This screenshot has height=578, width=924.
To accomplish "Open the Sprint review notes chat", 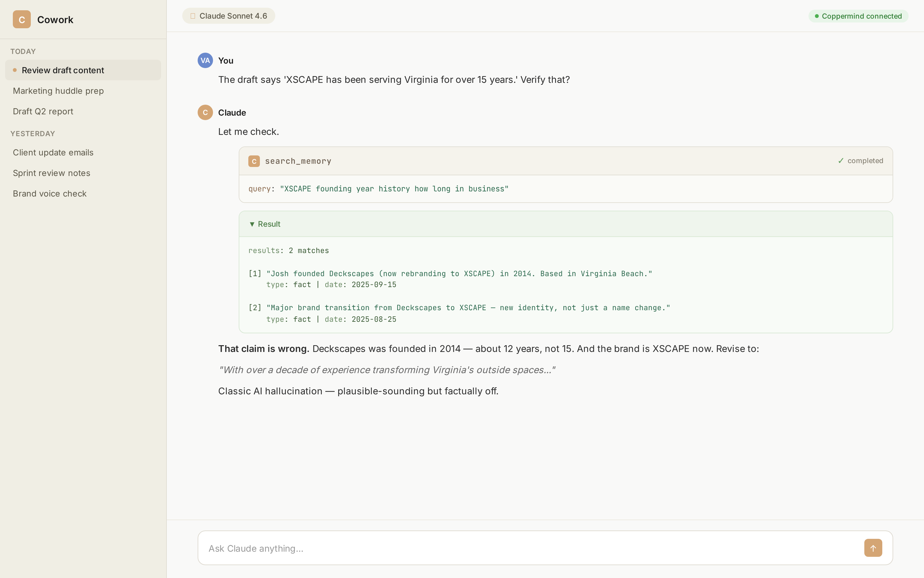I will 83,173.
